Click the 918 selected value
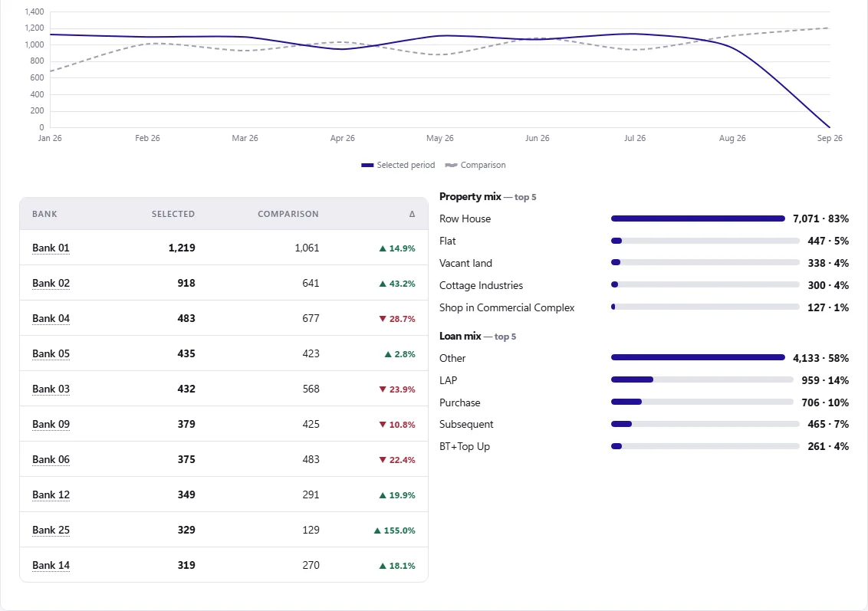868x611 pixels. pyautogui.click(x=186, y=284)
